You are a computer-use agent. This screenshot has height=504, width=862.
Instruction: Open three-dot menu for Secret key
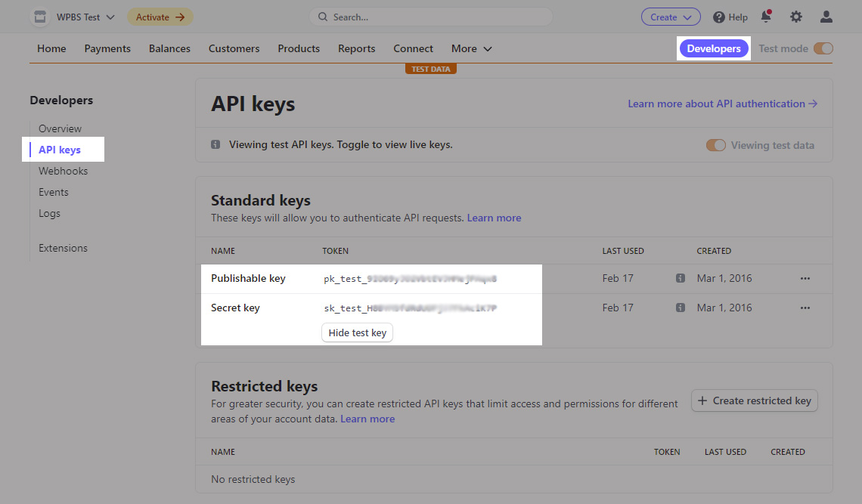point(805,308)
